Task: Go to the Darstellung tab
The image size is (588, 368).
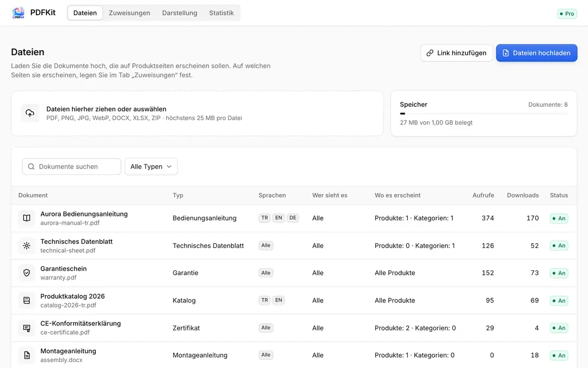Action: coord(180,13)
